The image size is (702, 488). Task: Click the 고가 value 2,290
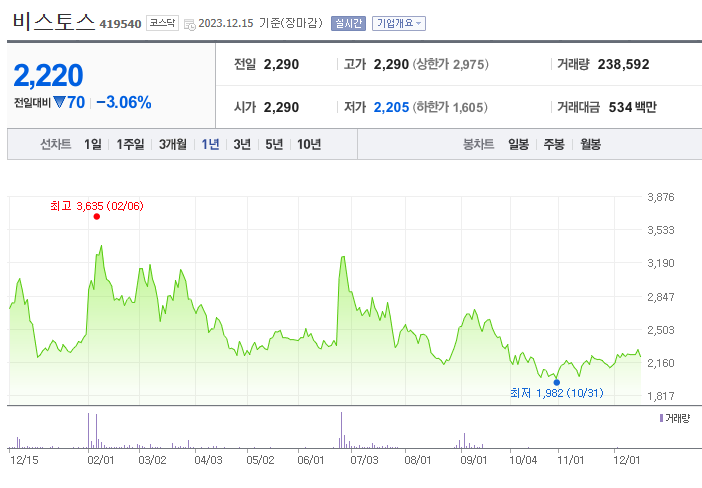(x=391, y=64)
